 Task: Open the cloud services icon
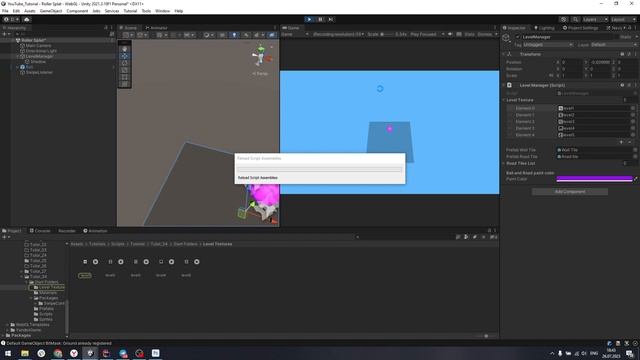click(x=27, y=19)
